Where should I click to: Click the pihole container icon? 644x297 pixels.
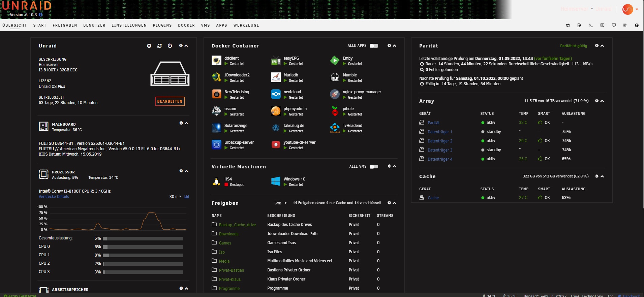pyautogui.click(x=335, y=111)
